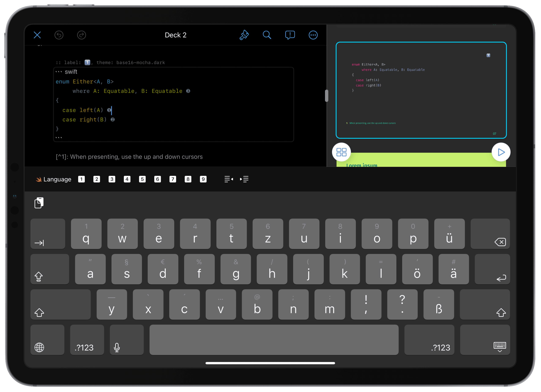Click step marker after Equatable in code

[188, 91]
